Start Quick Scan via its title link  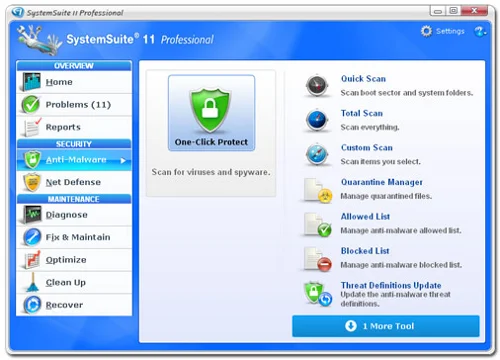(x=363, y=79)
